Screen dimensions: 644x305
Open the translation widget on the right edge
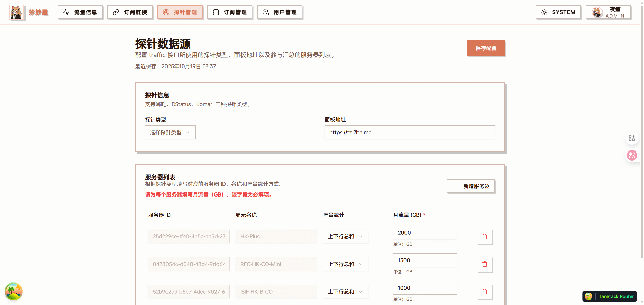coord(632,155)
